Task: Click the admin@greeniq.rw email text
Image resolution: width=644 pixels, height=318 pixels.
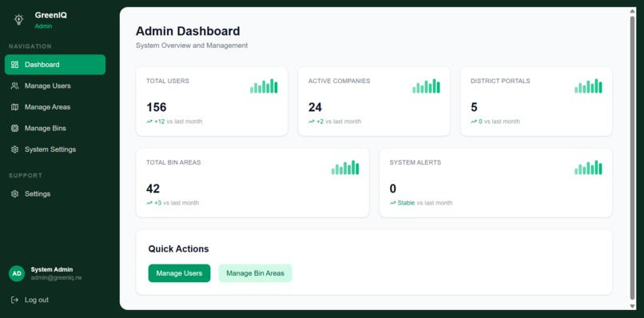Action: [x=56, y=278]
